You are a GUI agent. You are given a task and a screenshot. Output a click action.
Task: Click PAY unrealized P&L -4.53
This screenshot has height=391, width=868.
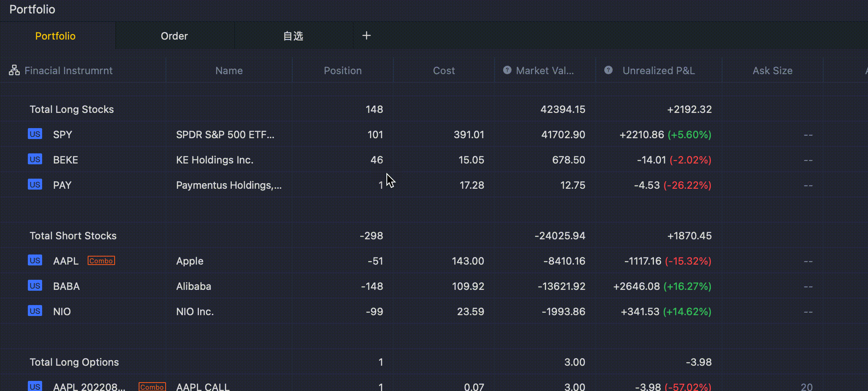647,185
